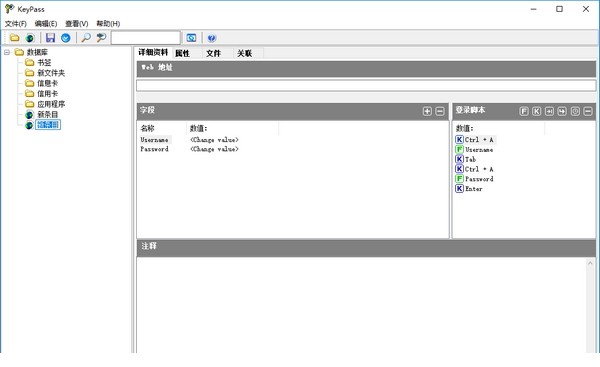Click Change value next to Username
This screenshot has height=367, width=600.
pyautogui.click(x=214, y=140)
